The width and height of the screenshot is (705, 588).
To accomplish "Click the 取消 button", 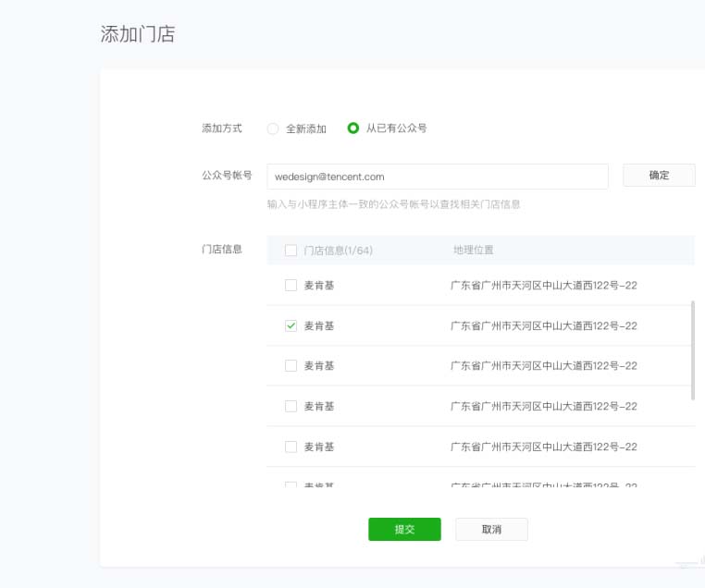I will tap(491, 529).
